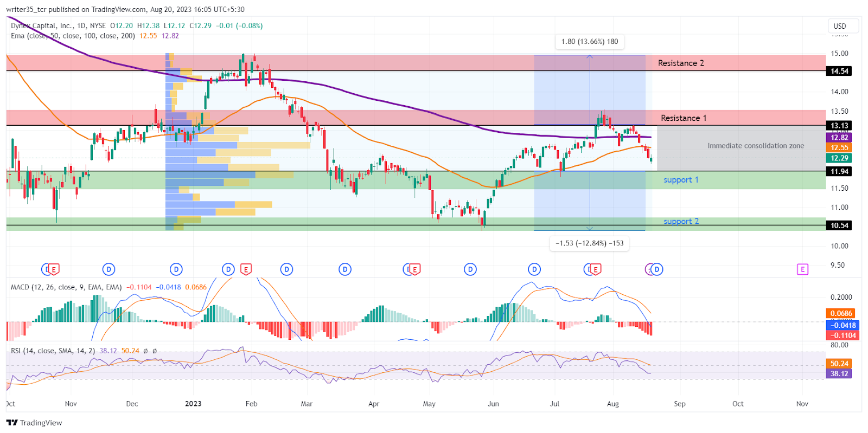Click the USD currency button
Image resolution: width=868 pixels, height=433 pixels.
click(x=843, y=26)
